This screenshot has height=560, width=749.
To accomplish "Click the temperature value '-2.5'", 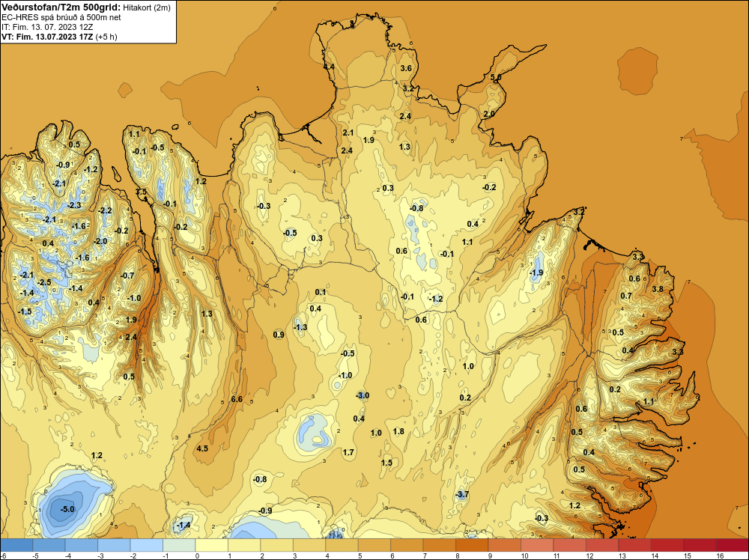I will click(x=44, y=282).
